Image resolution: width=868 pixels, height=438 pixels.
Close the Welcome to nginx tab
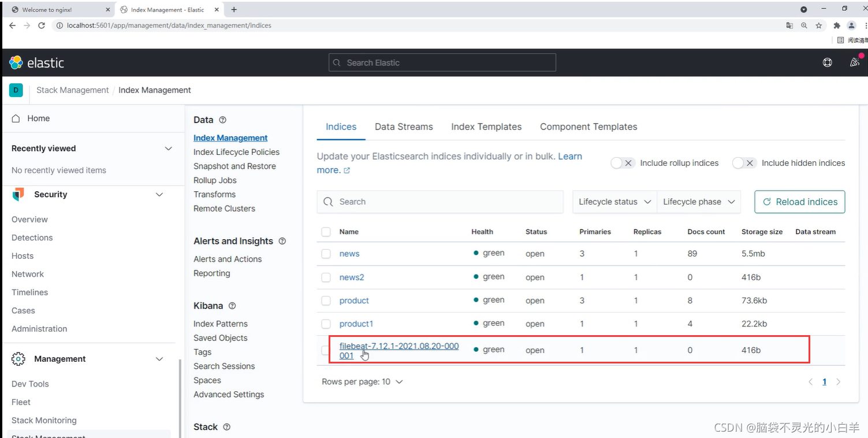[108, 10]
